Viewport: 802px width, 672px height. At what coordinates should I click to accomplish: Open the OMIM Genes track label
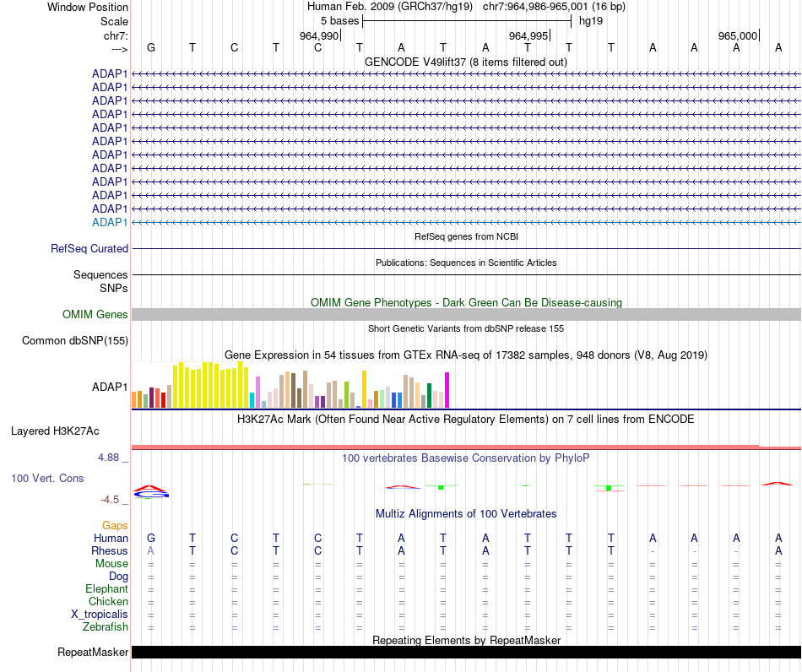click(x=95, y=315)
